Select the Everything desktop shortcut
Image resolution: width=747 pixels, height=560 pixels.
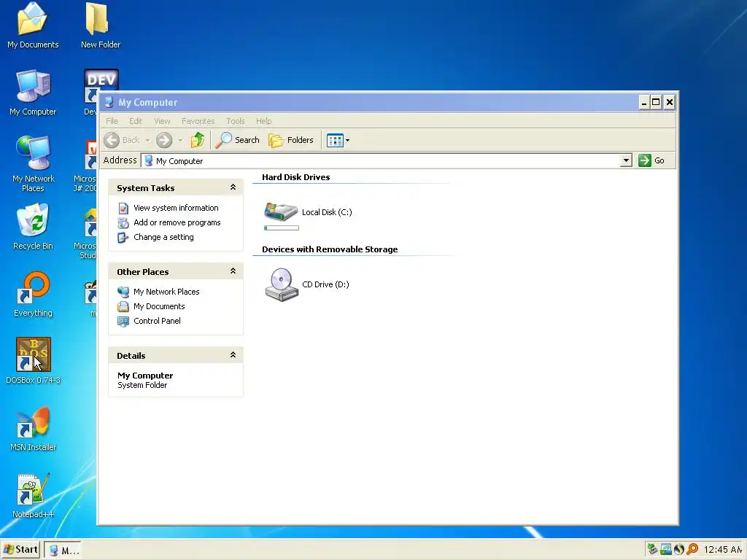coord(33,294)
